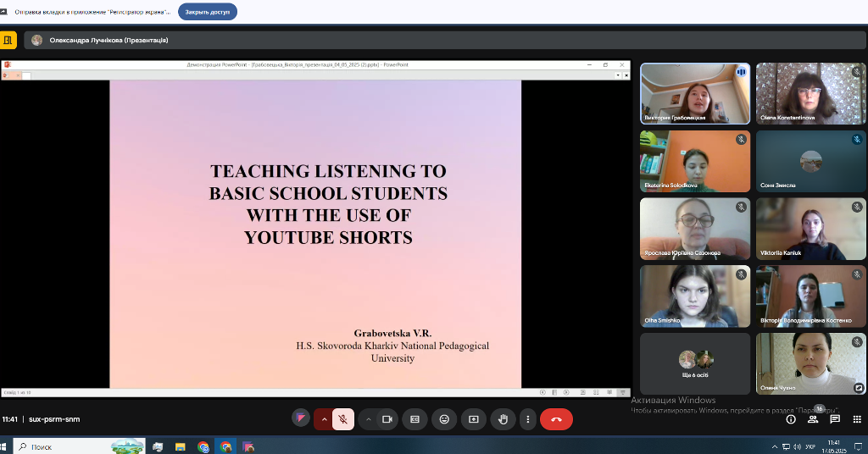Click muted mic icon on Костенко tile
868x454 pixels.
[x=857, y=274]
